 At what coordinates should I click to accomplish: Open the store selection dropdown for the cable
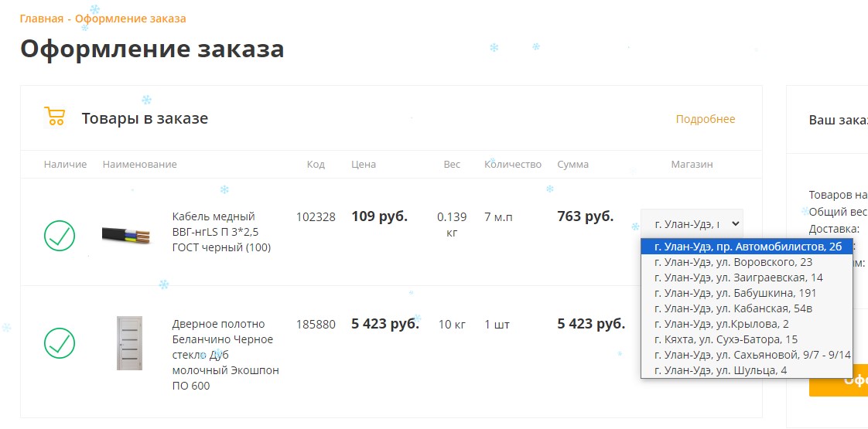pyautogui.click(x=692, y=223)
